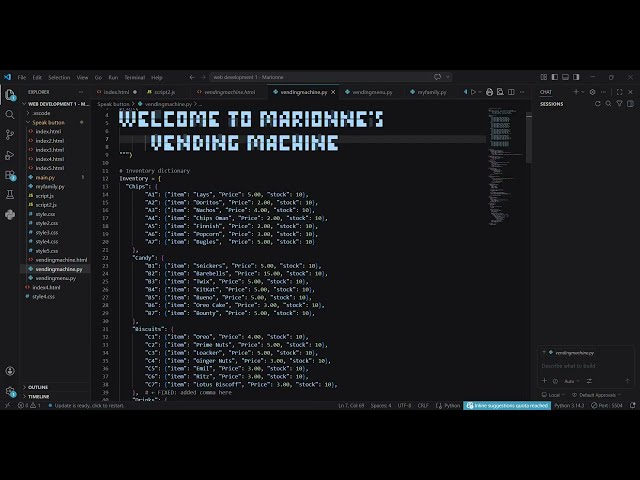Image resolution: width=640 pixels, height=480 pixels.
Task: Open vendingmachine.html in the explorer
Action: coord(61,260)
